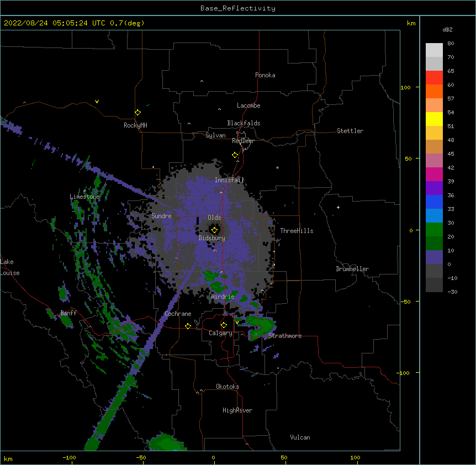
Task: Click the Strathmore label
Action: (285, 336)
